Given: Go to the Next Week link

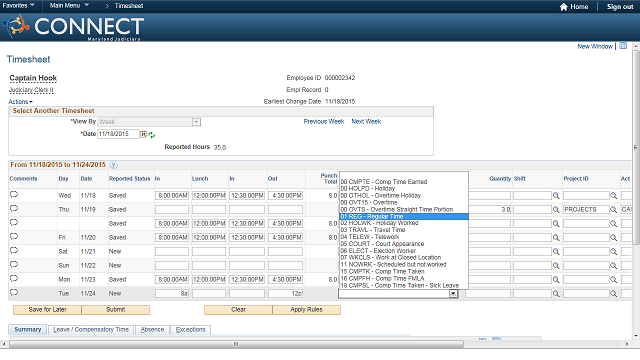Looking at the screenshot, I should click(x=366, y=122).
